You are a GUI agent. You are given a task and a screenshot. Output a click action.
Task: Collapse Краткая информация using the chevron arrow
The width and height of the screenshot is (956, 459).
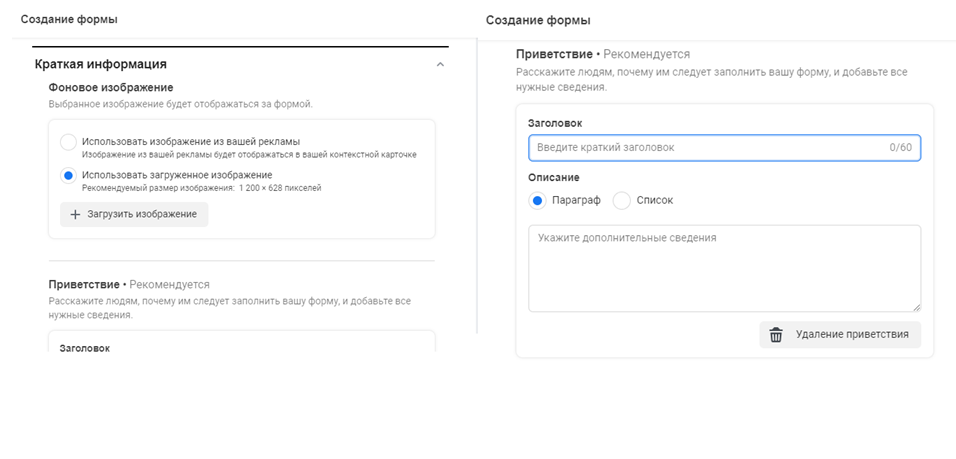440,65
